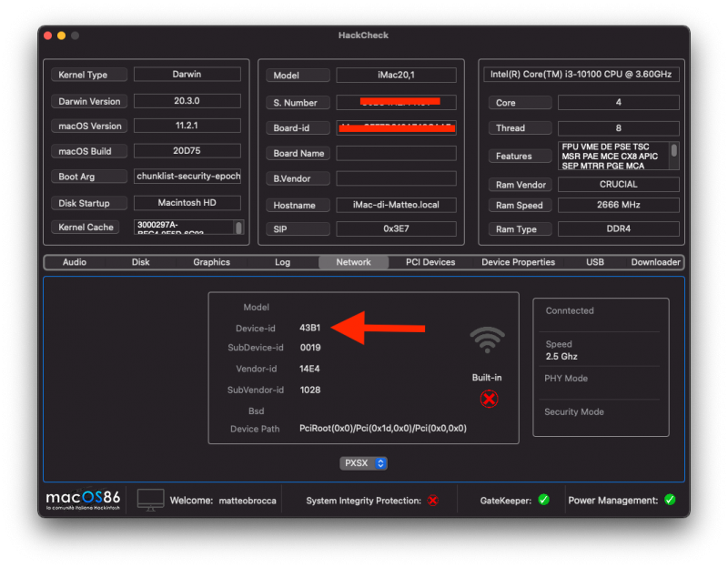728x568 pixels.
Task: Click the Security Mode label
Action: coord(574,412)
